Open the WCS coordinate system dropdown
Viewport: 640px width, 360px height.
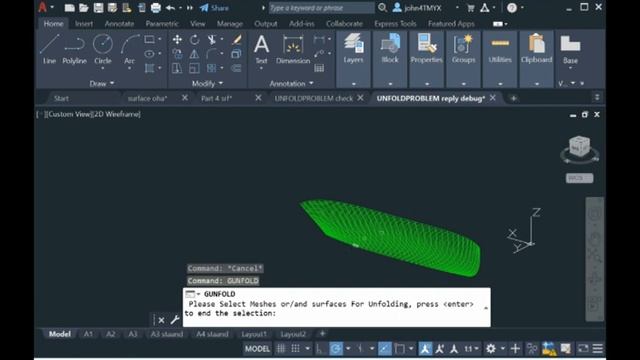[x=579, y=178]
